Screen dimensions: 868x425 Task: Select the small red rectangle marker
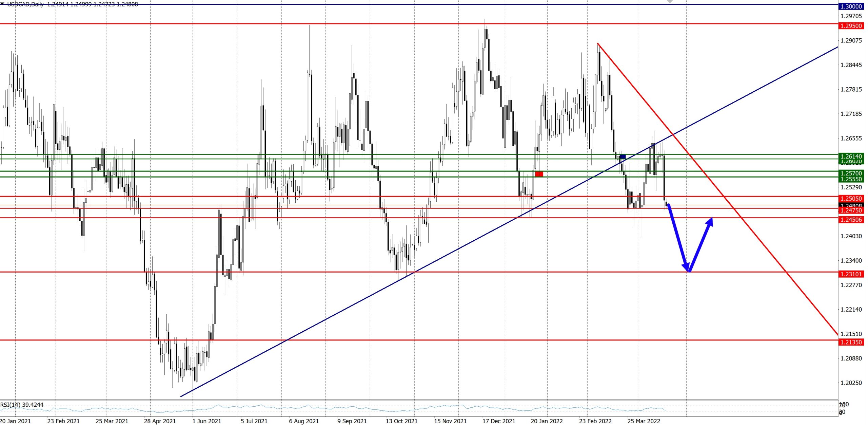click(539, 174)
